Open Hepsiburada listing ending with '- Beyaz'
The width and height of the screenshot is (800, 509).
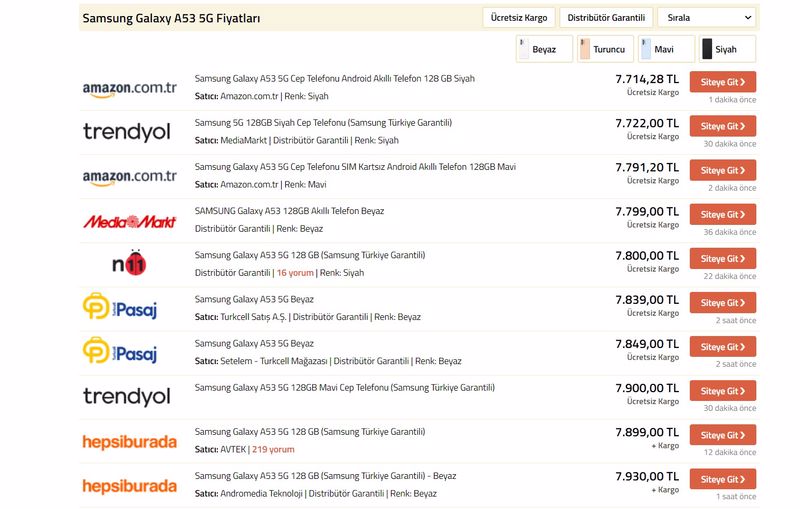pyautogui.click(x=326, y=476)
